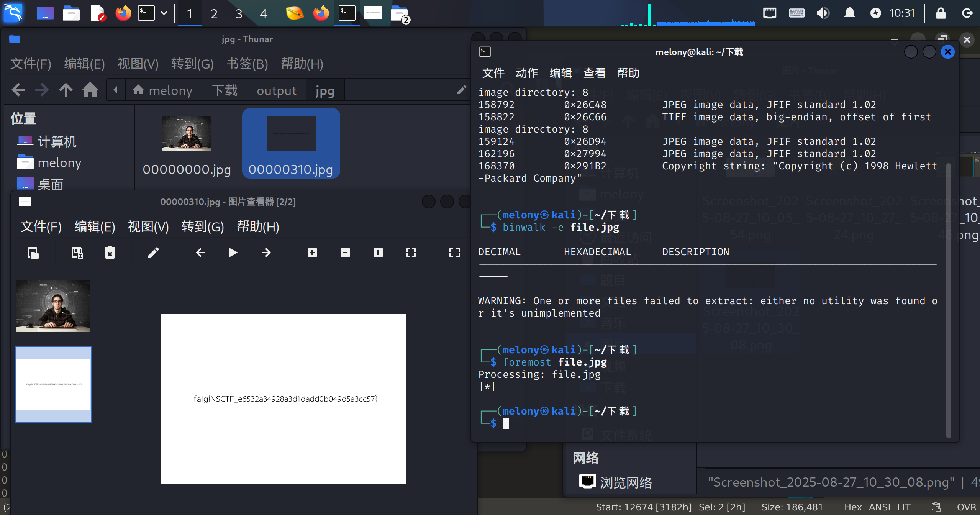Toggle Thunar location bar edit pencil
This screenshot has height=515, width=980.
coord(462,90)
